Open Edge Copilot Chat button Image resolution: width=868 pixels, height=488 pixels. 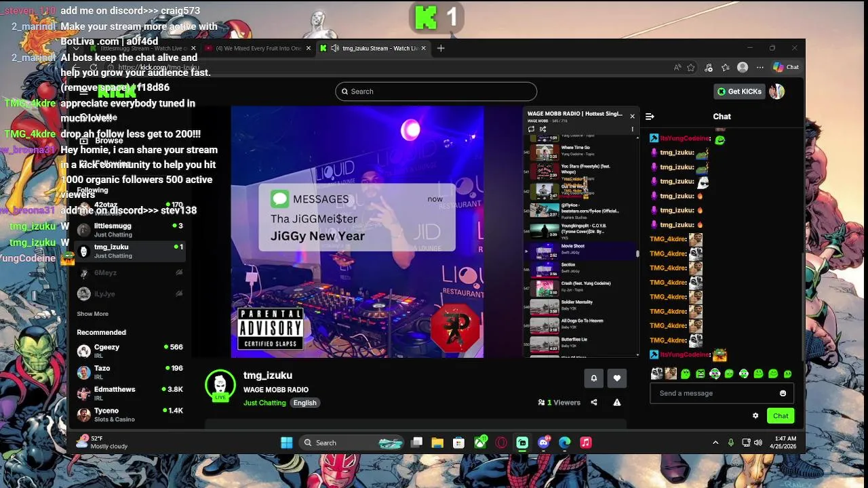[787, 67]
